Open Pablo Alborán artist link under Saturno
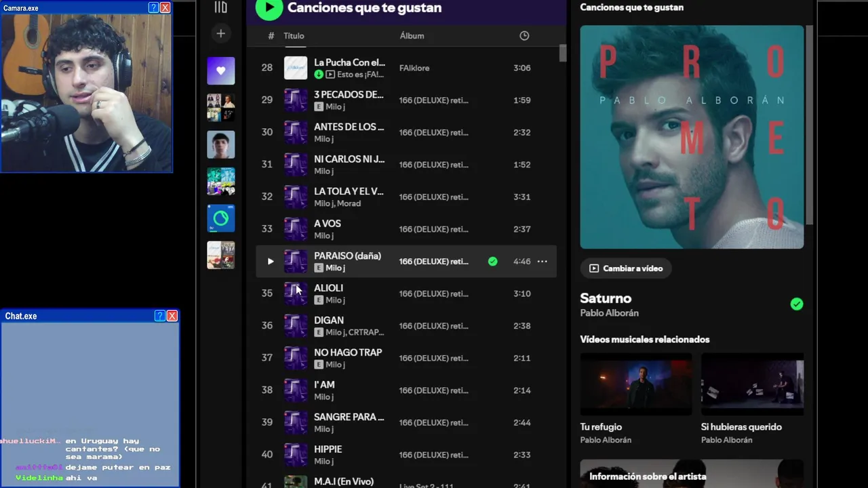Viewport: 868px width, 488px height. pyautogui.click(x=609, y=313)
